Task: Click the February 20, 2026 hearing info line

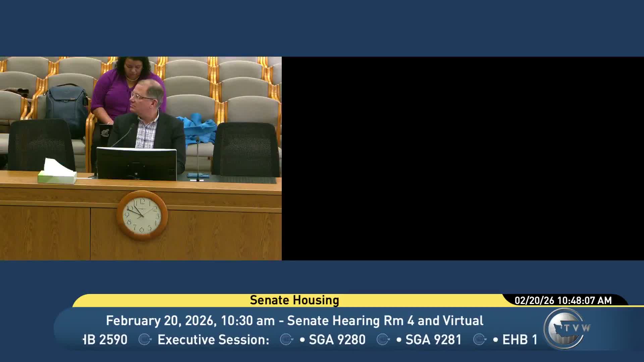Action: click(x=294, y=320)
